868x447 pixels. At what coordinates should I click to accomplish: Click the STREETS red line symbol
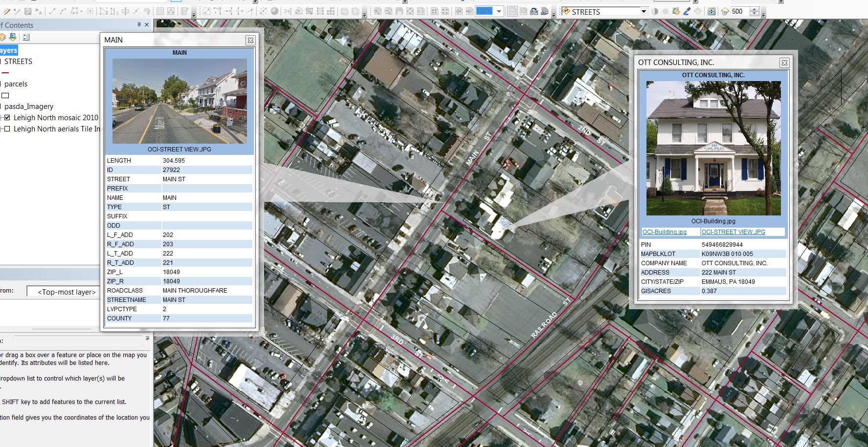pyautogui.click(x=5, y=73)
